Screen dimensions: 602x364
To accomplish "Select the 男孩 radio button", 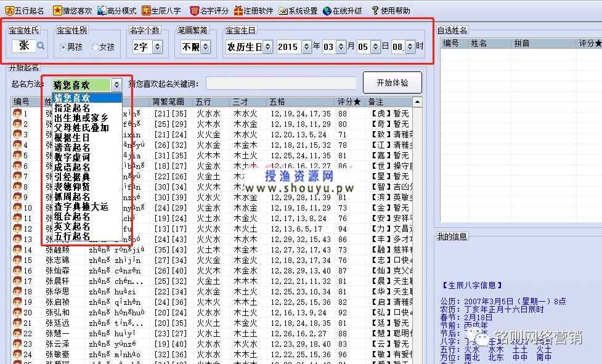I will (63, 47).
